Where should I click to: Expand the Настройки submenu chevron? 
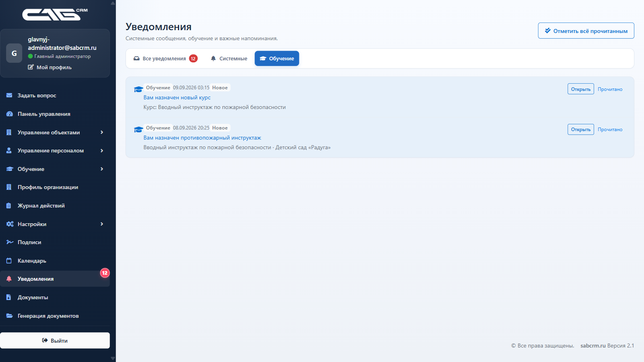[102, 224]
